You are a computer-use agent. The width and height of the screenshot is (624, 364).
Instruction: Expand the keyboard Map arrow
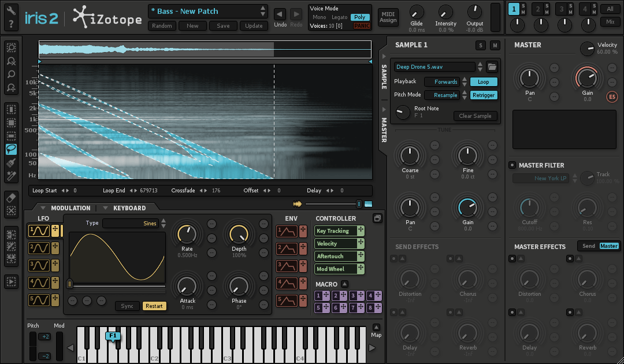(x=376, y=328)
